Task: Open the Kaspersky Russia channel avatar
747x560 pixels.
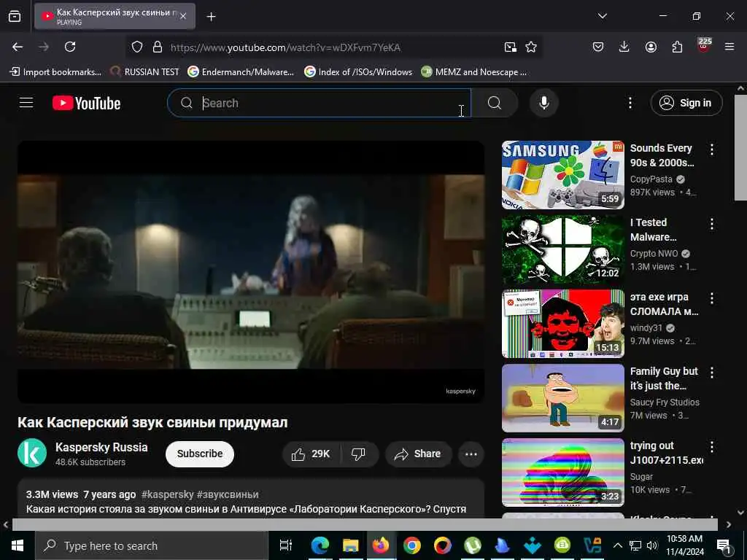Action: (32, 453)
